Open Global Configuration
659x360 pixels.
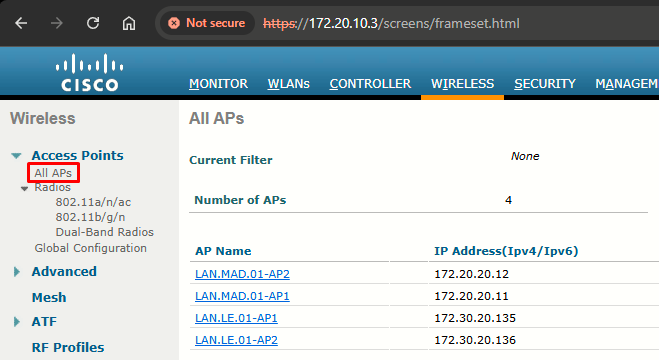pyautogui.click(x=90, y=248)
